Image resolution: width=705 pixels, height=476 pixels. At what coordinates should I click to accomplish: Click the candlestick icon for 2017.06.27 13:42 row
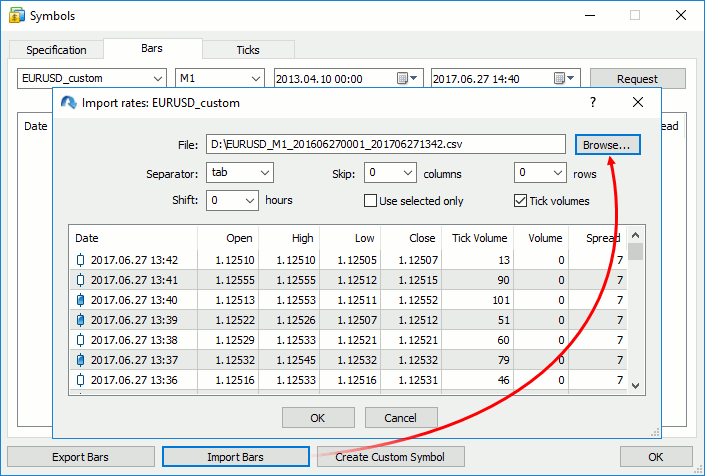(81, 260)
